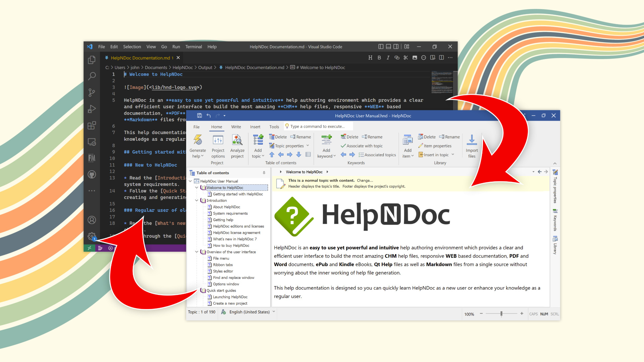Viewport: 644px width, 362px height.
Task: Move topic up with the up arrow
Action: (x=272, y=155)
